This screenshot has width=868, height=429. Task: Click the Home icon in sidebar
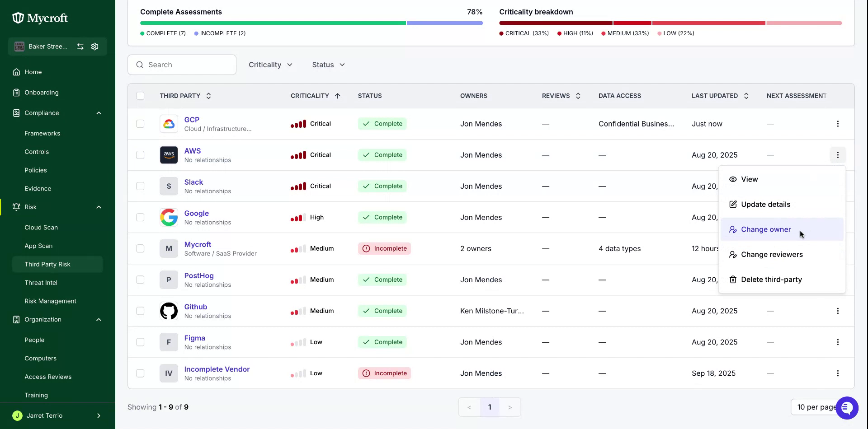point(16,72)
